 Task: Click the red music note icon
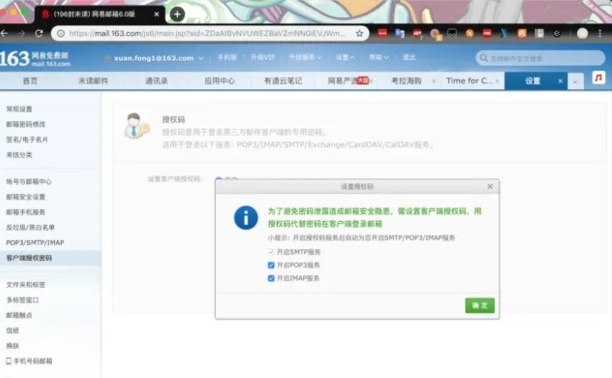tap(599, 78)
